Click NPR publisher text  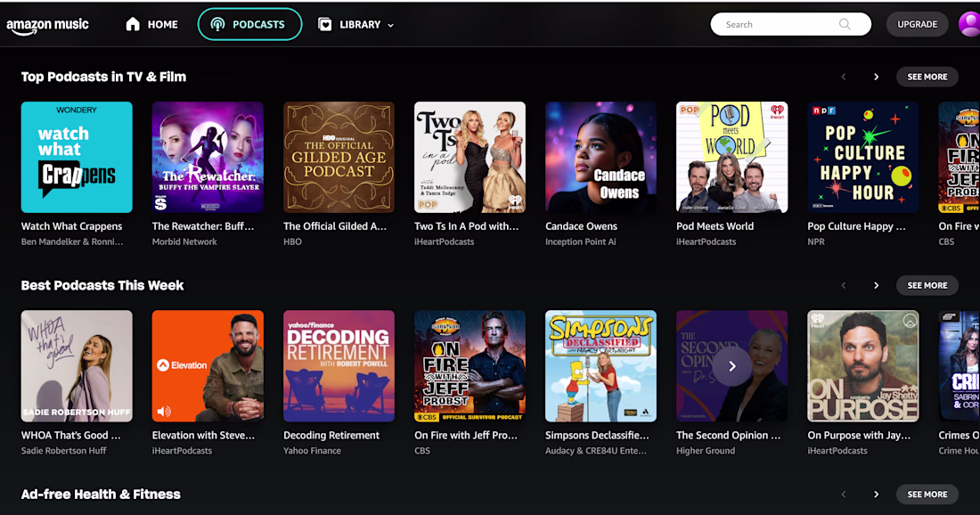point(816,241)
